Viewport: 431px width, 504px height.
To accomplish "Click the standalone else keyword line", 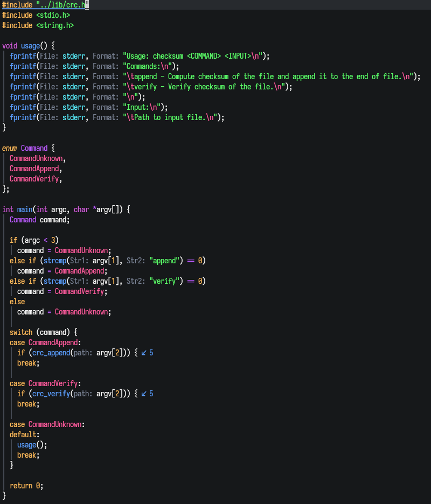I will [x=17, y=302].
